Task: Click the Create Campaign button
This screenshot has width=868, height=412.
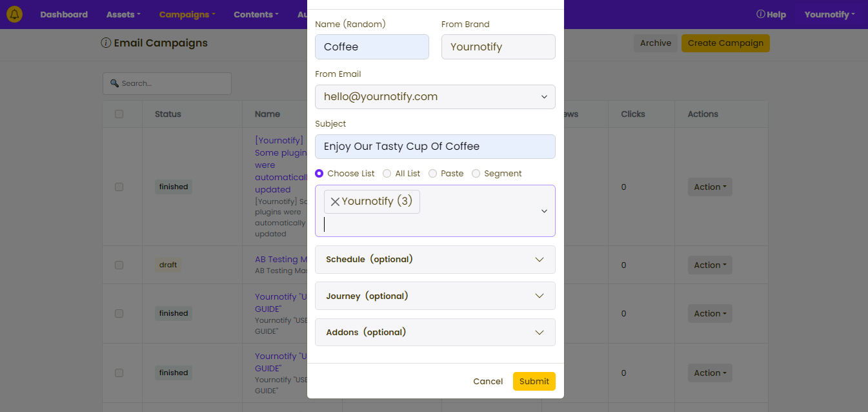Action: 725,43
